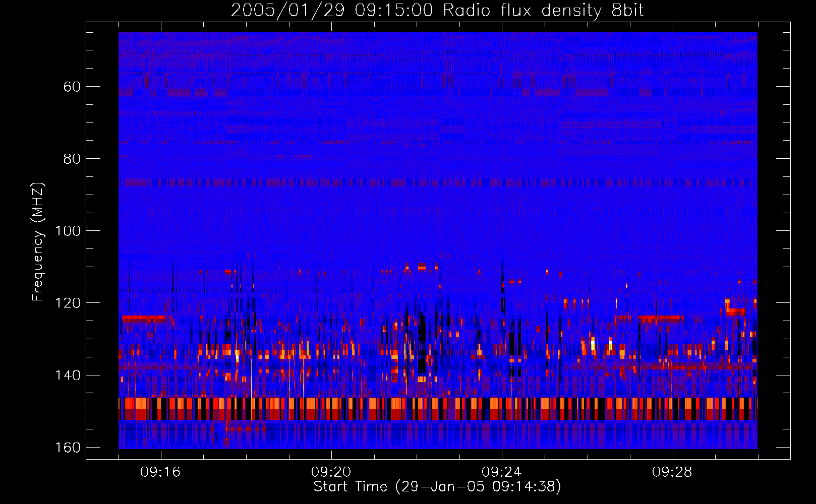Viewport: 816px width, 504px height.
Task: Click the "Start Time (29-Jan-05 09:14:38)" x-axis label
Action: [x=437, y=487]
